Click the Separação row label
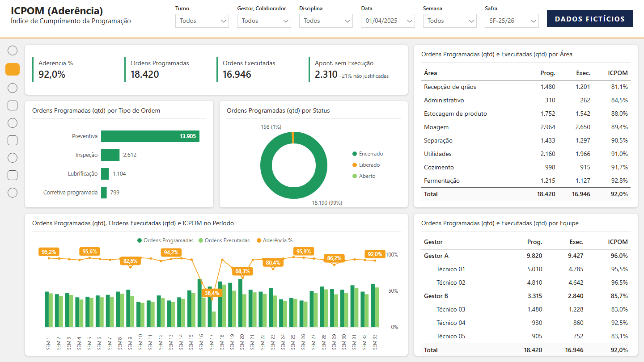This screenshot has width=644, height=362. [x=438, y=141]
